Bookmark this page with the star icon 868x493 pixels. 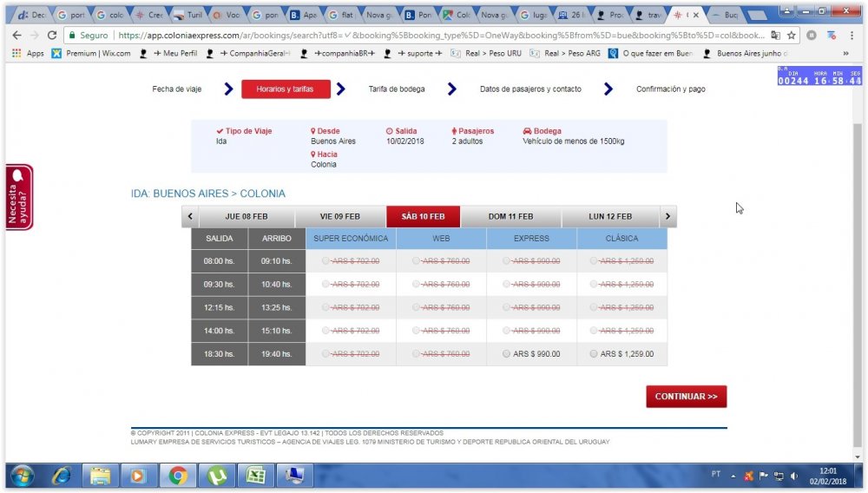point(791,36)
